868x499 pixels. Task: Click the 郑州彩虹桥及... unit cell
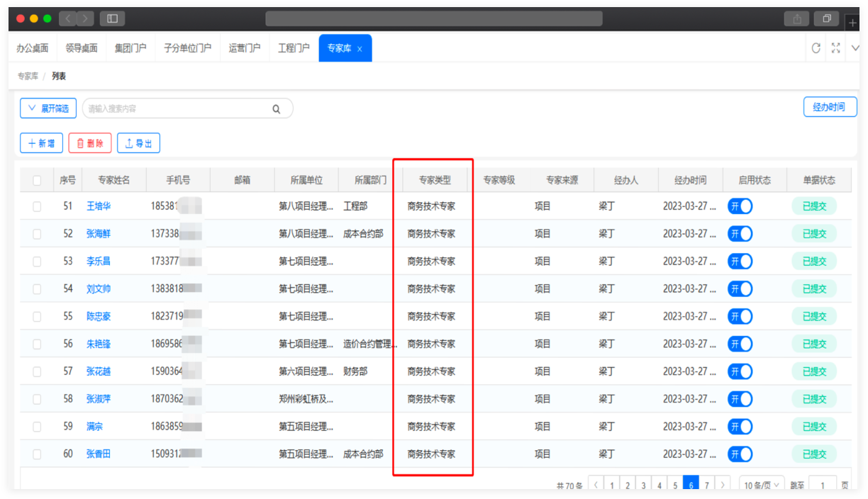coord(306,399)
